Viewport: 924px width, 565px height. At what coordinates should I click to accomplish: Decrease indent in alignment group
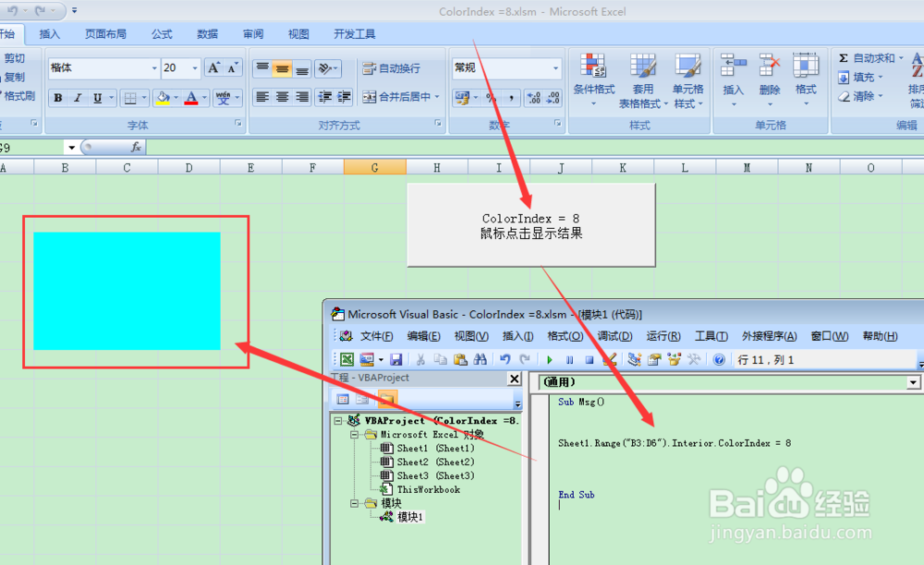pyautogui.click(x=324, y=97)
